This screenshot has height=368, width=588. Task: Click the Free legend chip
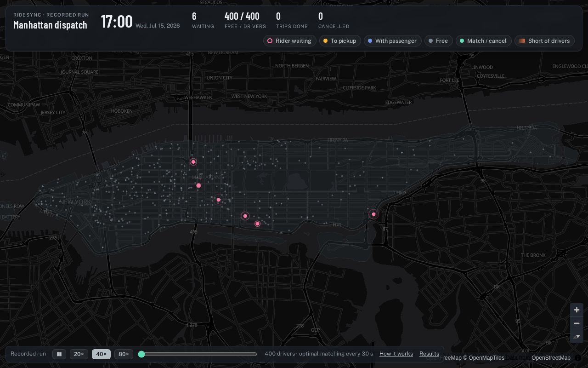click(x=438, y=41)
